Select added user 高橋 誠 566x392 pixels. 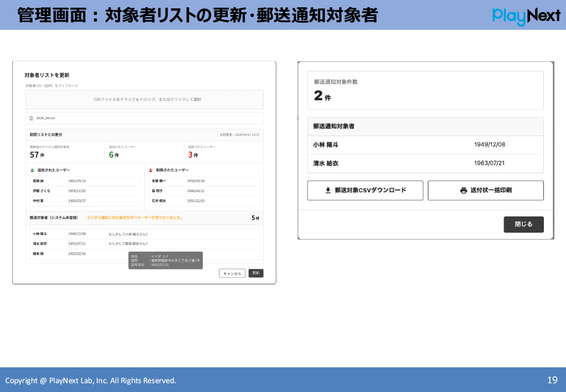pos(38,181)
